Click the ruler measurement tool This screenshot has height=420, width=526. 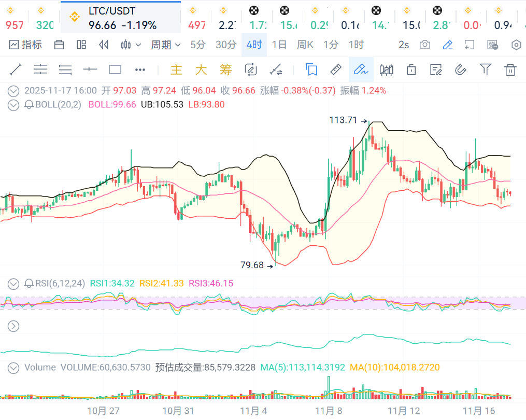tap(336, 69)
